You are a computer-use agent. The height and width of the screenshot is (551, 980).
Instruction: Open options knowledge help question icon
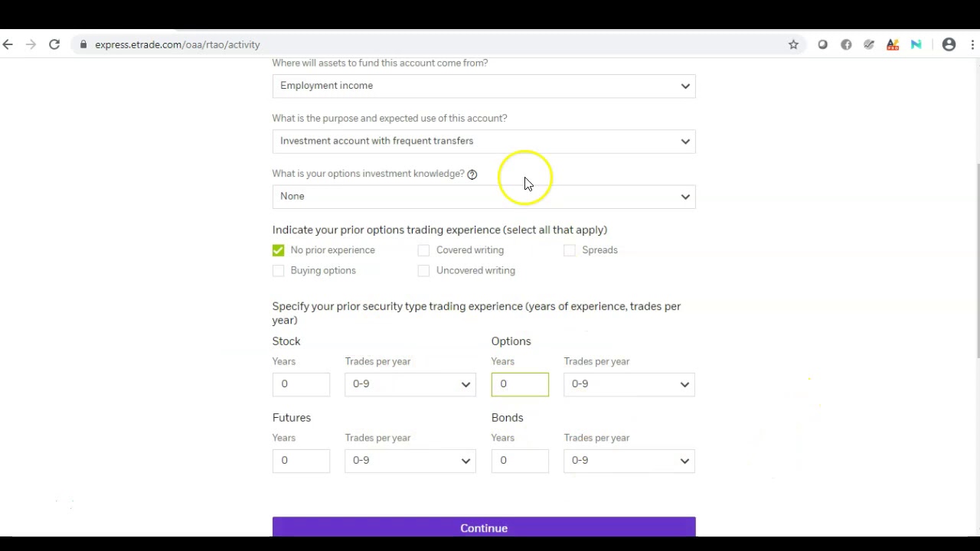click(472, 174)
